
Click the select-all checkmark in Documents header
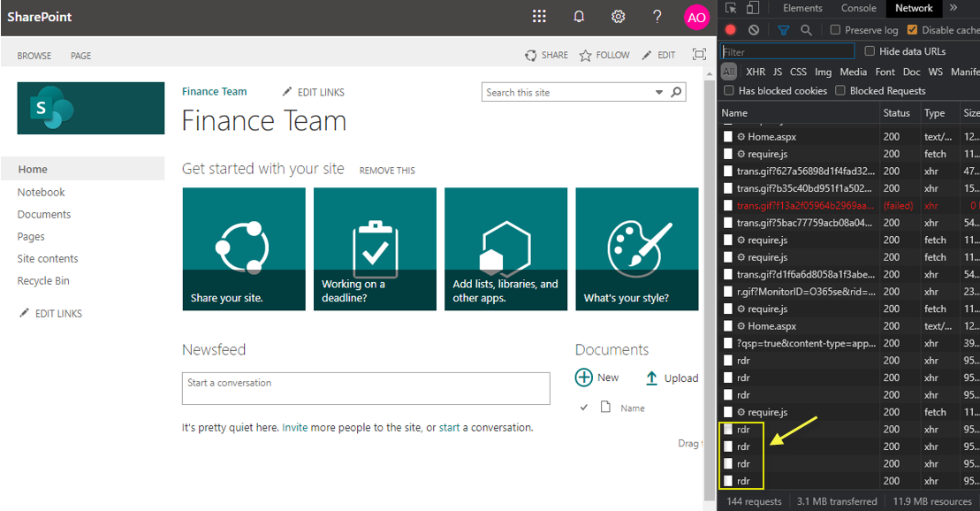(x=584, y=408)
